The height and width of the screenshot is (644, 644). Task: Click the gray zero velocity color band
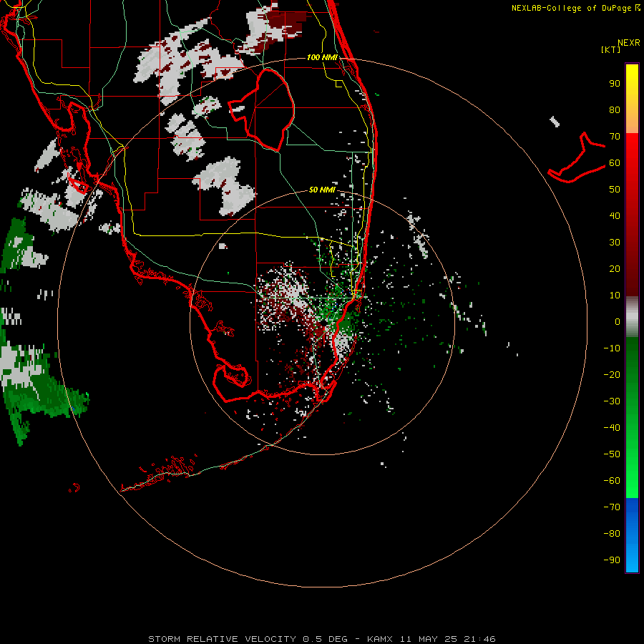coord(632,317)
